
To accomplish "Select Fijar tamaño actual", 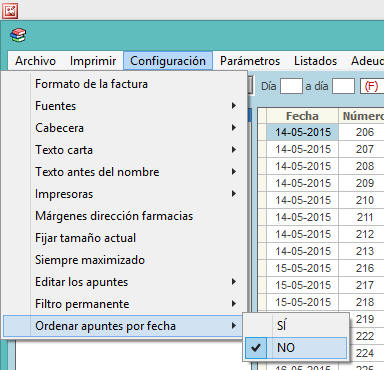I will coord(125,238).
